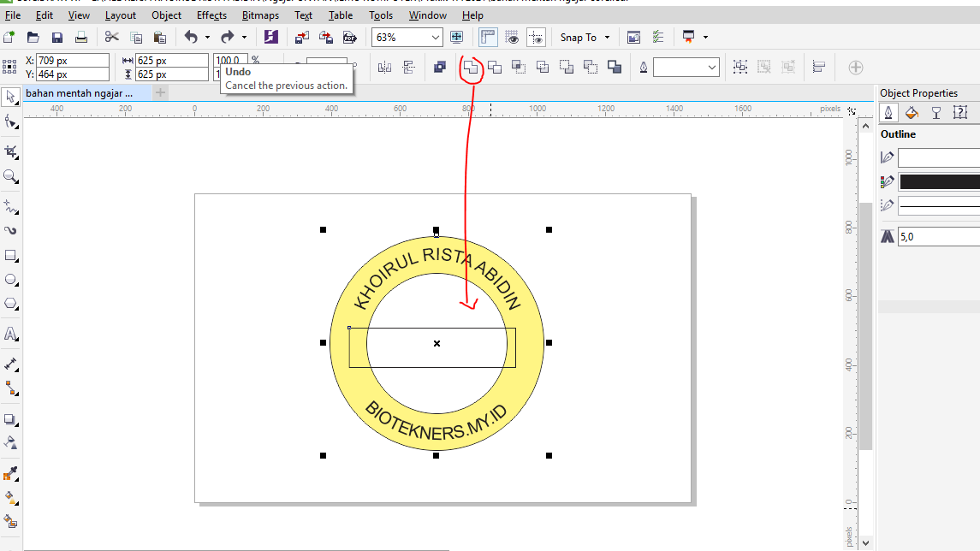Publish to PDF
This screenshot has width=980, height=551.
(350, 38)
